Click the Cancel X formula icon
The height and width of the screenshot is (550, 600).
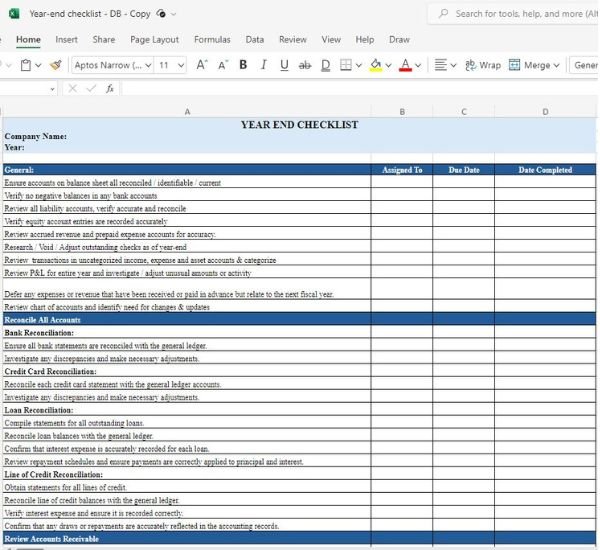(x=72, y=89)
